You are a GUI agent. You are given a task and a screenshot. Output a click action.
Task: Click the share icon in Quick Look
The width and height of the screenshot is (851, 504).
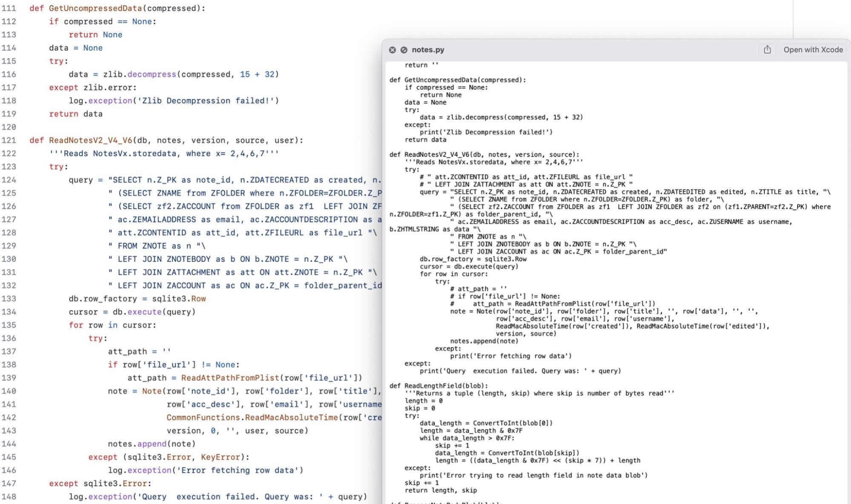pos(767,50)
